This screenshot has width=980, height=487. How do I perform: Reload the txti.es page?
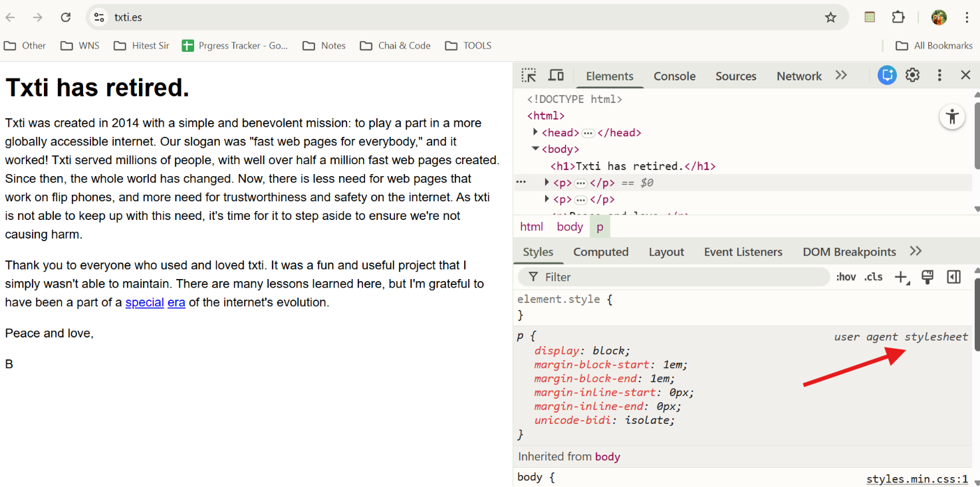click(x=66, y=17)
